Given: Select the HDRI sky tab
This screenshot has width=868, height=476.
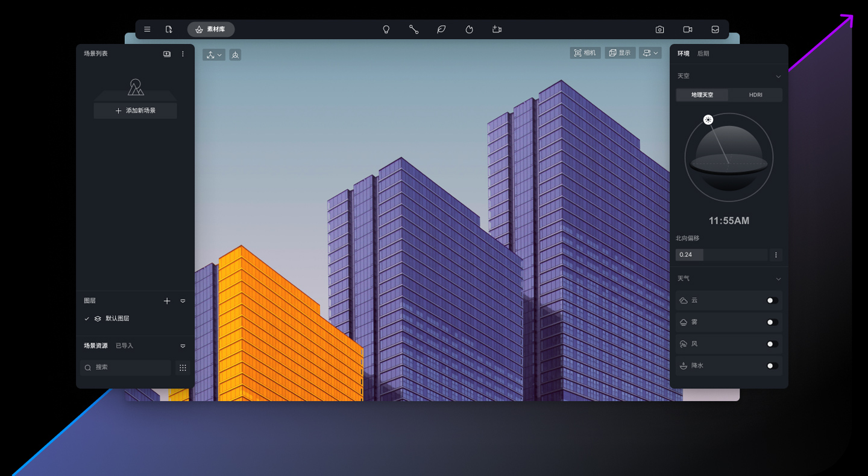Looking at the screenshot, I should 755,95.
